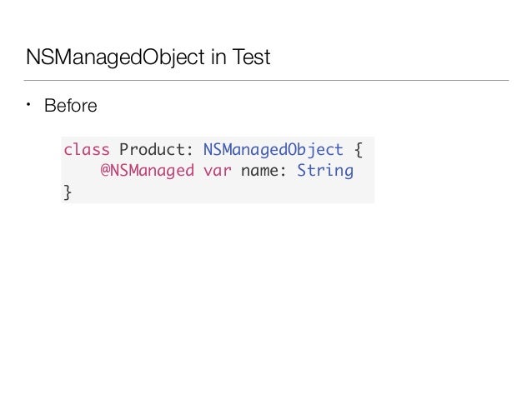The image size is (532, 399).
Task: Click the gray code block background right of "String"
Action: click(364, 171)
